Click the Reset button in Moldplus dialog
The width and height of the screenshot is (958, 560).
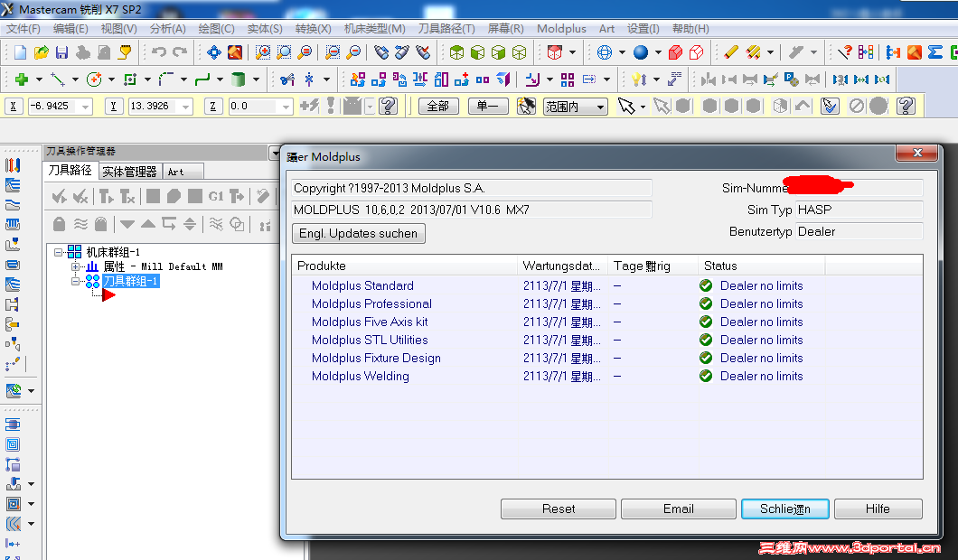tap(559, 509)
